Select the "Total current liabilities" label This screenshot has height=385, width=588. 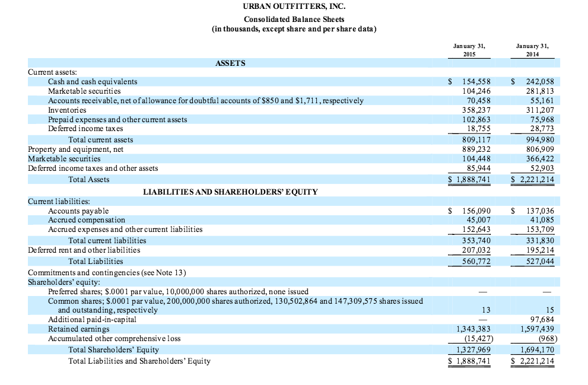pos(107,240)
